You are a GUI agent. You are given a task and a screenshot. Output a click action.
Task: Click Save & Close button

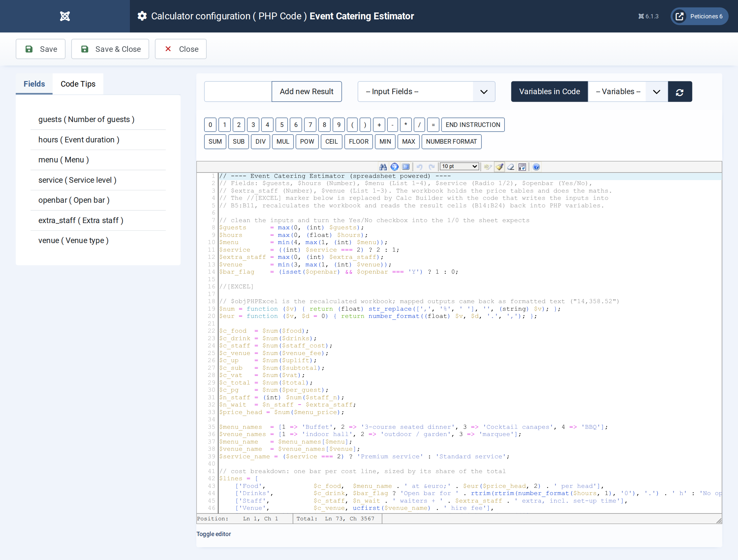(x=110, y=49)
